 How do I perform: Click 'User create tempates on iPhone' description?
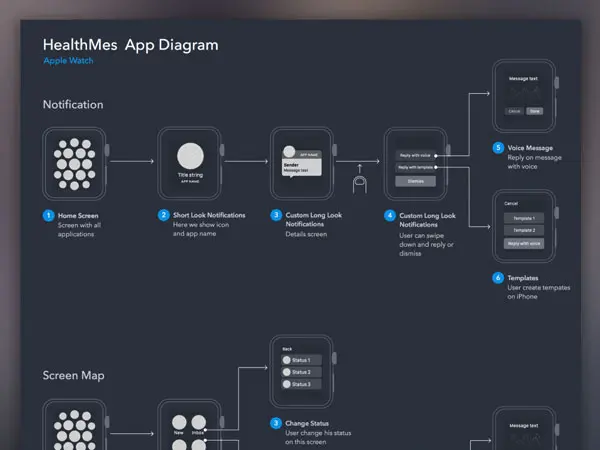click(539, 292)
